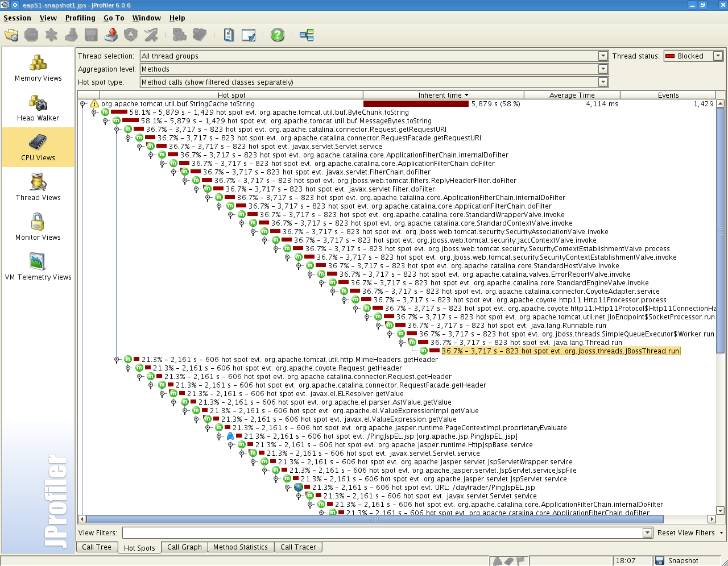Viewport: 728px width, 566px height.
Task: Collapse the Request.getRequestURI tree node
Action: click(117, 130)
